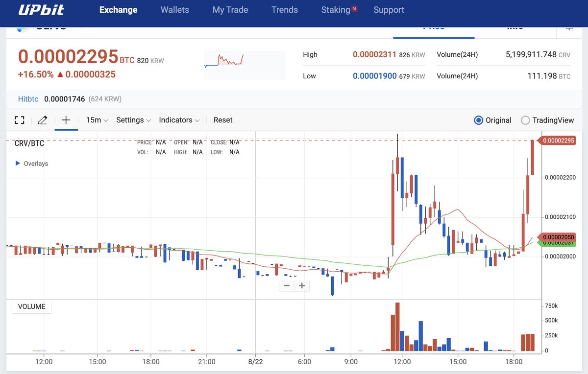Open Indicators dropdown
Image resolution: width=588 pixels, height=374 pixels.
pos(179,120)
